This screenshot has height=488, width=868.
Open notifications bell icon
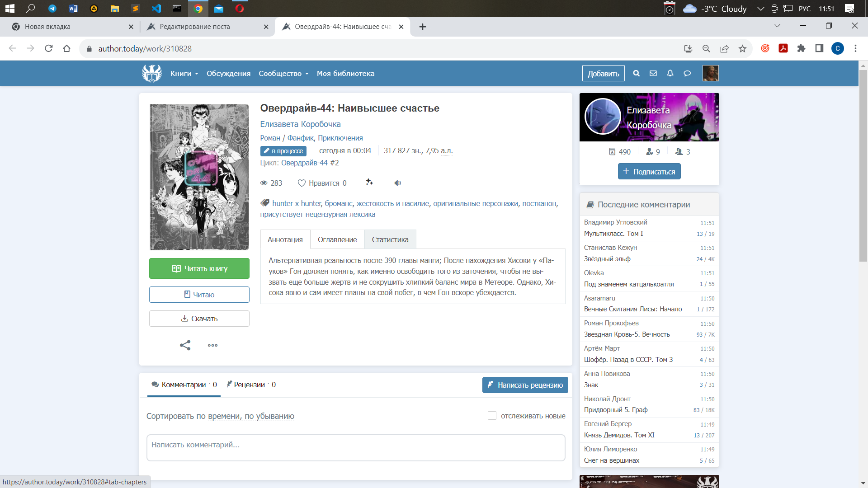(x=670, y=73)
